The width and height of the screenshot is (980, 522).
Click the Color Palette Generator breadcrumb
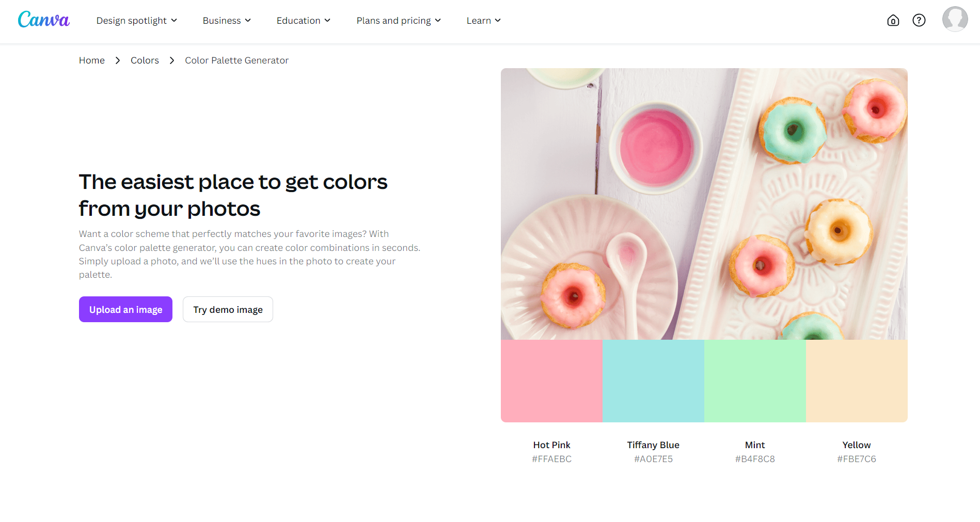(x=236, y=60)
